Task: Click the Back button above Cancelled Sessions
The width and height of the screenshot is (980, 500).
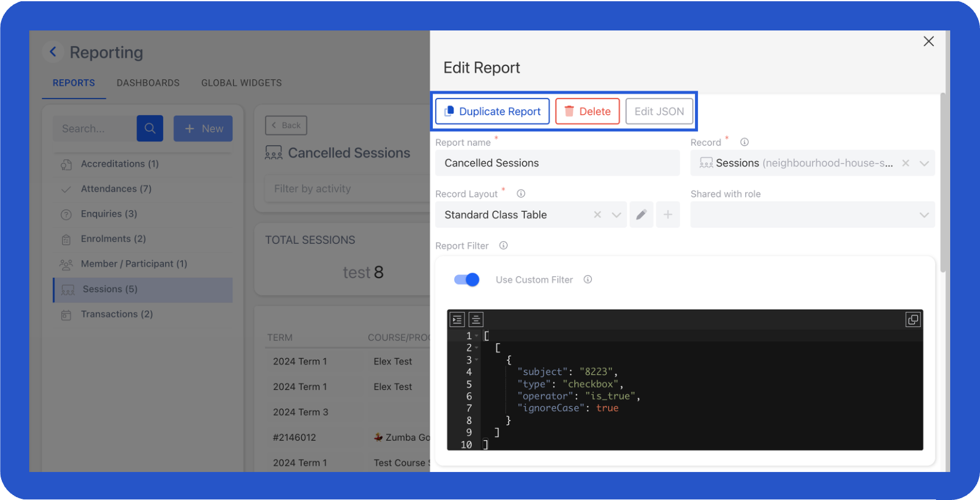Action: point(286,125)
